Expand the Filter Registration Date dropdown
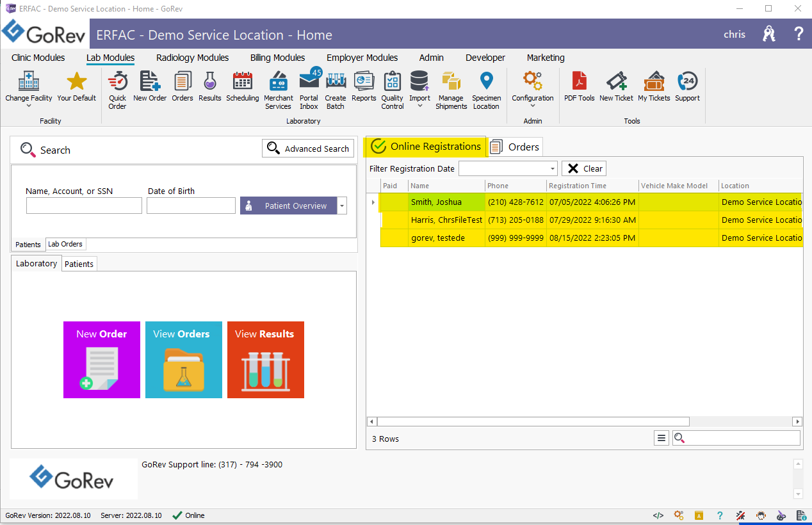The width and height of the screenshot is (812, 525). pyautogui.click(x=552, y=168)
